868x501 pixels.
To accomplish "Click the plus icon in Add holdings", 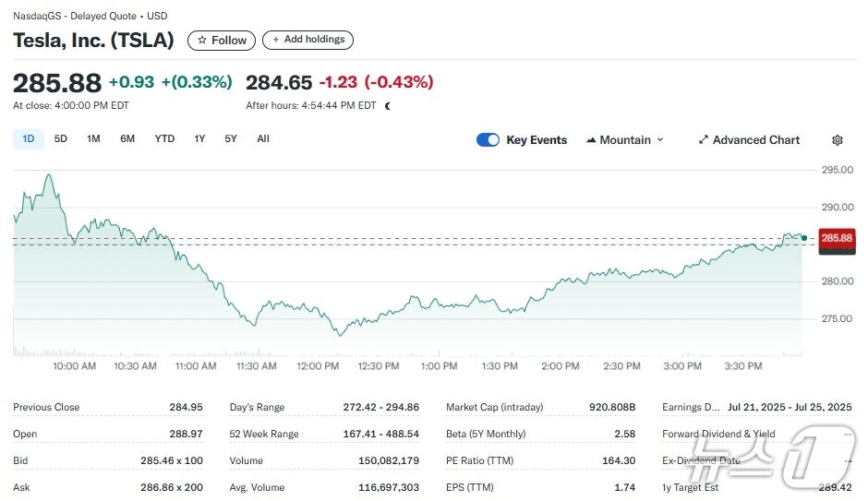I will pyautogui.click(x=276, y=41).
